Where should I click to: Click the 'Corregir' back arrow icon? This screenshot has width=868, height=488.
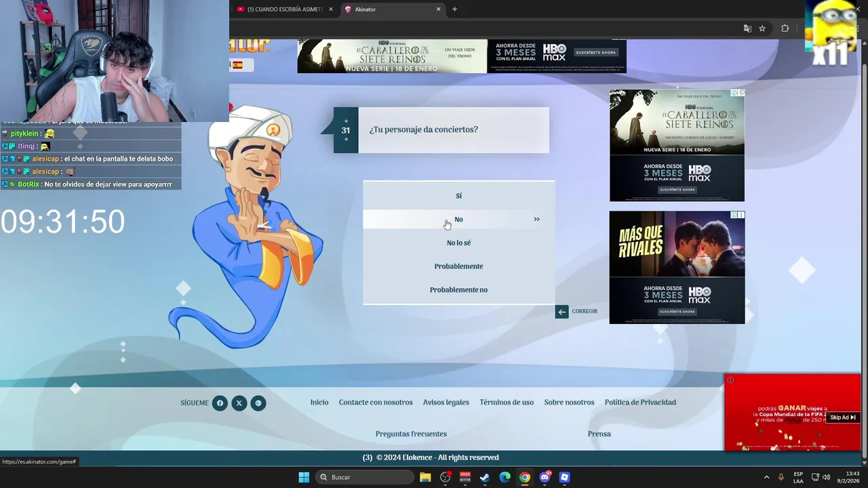[561, 312]
